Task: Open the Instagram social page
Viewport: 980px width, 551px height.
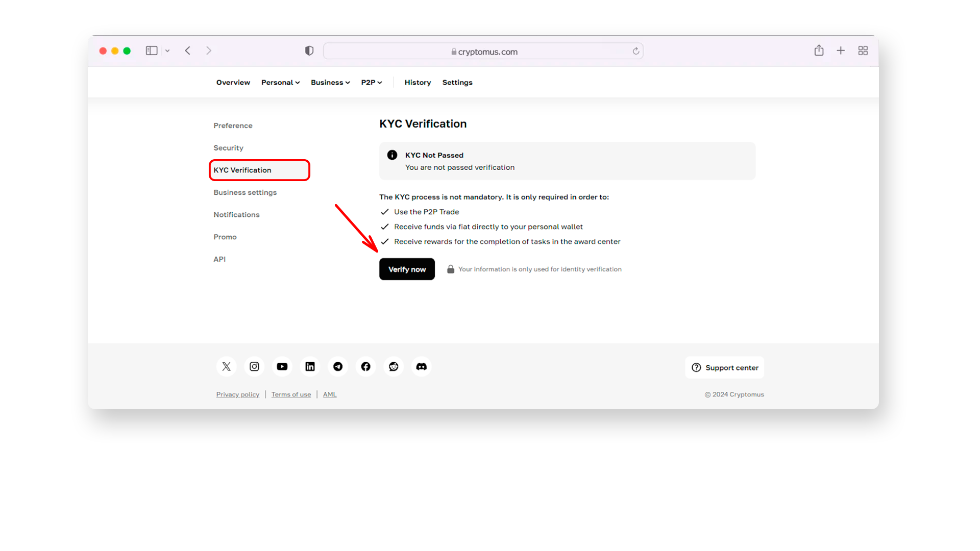Action: 254,367
